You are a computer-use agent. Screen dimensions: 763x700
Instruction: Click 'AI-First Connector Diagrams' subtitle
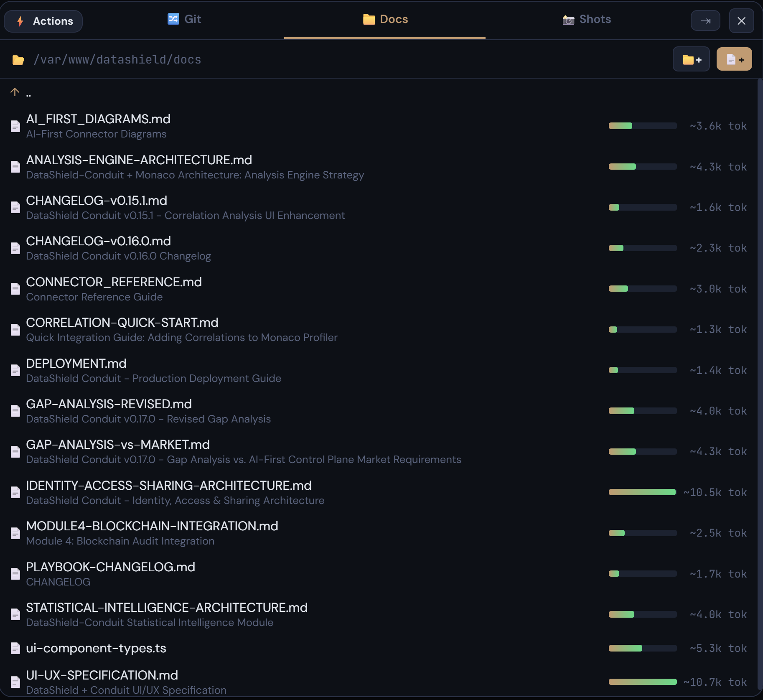coord(97,134)
